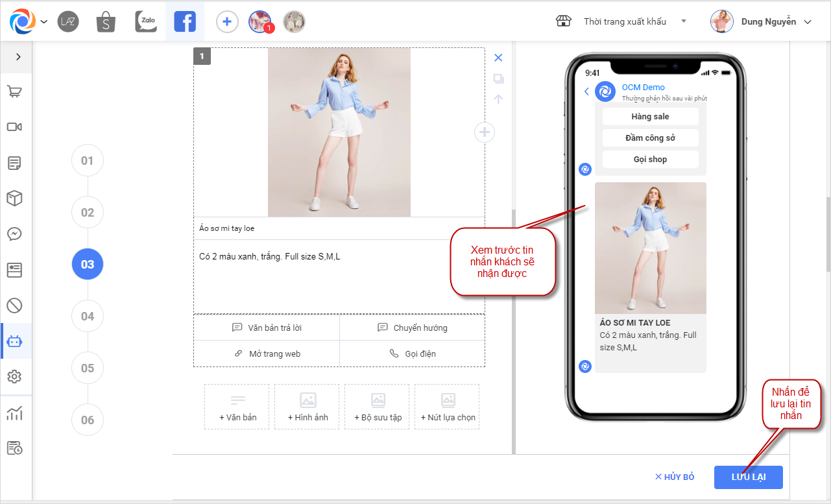Screen dimensions: 831x504
Task: Delete card 1 with the X icon
Action: pos(498,58)
